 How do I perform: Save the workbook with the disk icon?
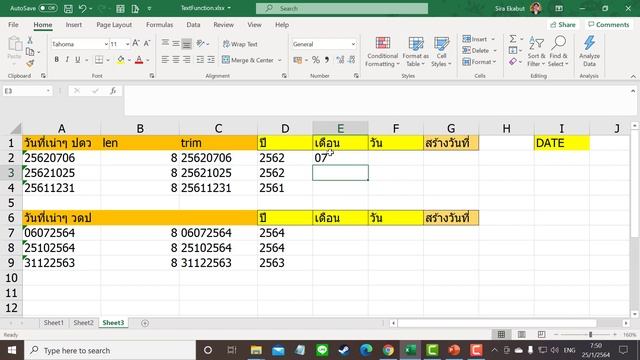pyautogui.click(x=68, y=8)
